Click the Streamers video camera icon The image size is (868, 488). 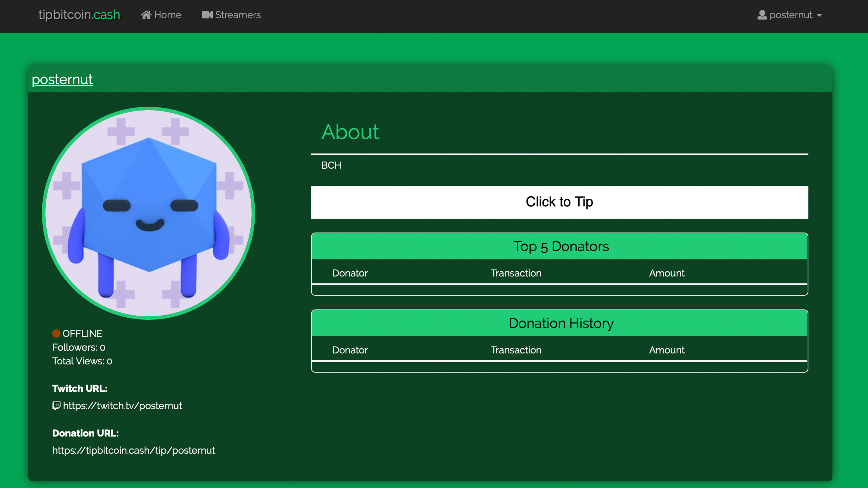(x=207, y=15)
